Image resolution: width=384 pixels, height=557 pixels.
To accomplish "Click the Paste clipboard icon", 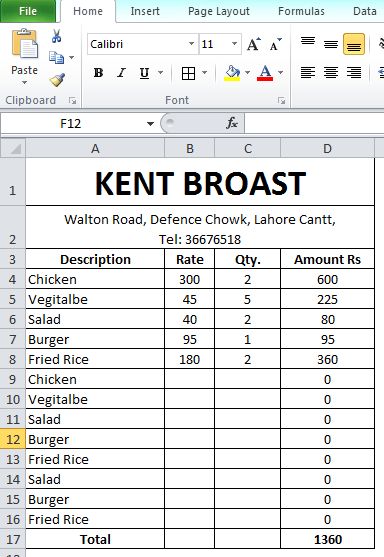I will [x=25, y=44].
